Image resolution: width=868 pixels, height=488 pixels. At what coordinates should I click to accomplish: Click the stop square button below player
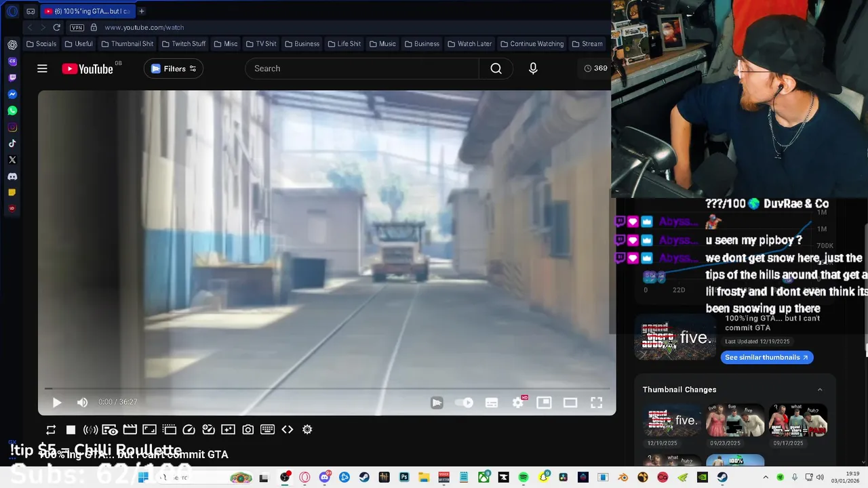click(71, 430)
